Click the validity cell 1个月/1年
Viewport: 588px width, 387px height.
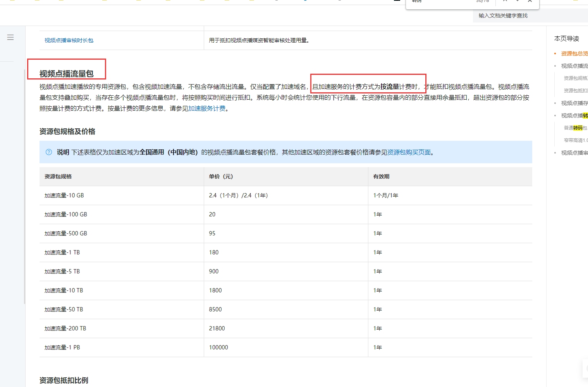[450, 195]
